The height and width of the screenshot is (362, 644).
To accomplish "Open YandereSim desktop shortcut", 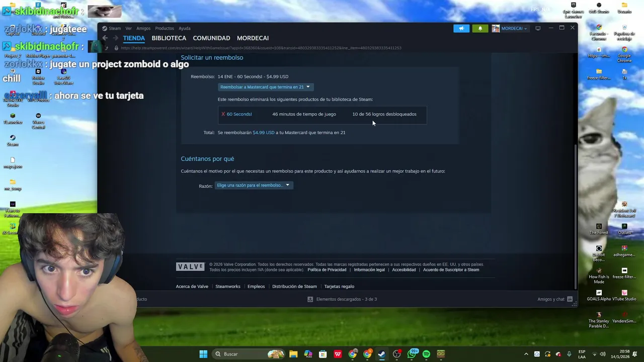I will pos(624,317).
